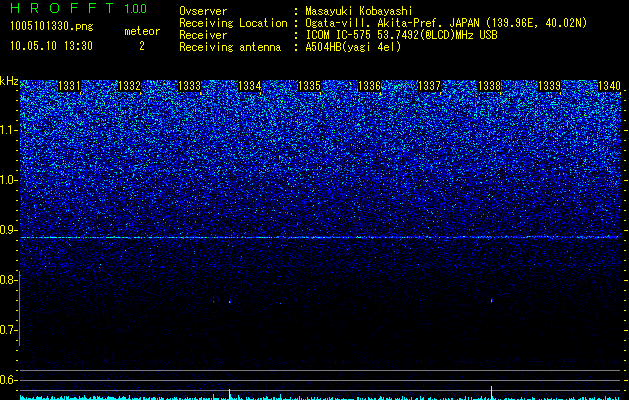The width and height of the screenshot is (629, 400).
Task: Click the Receiving antenna label
Action: (x=230, y=47)
